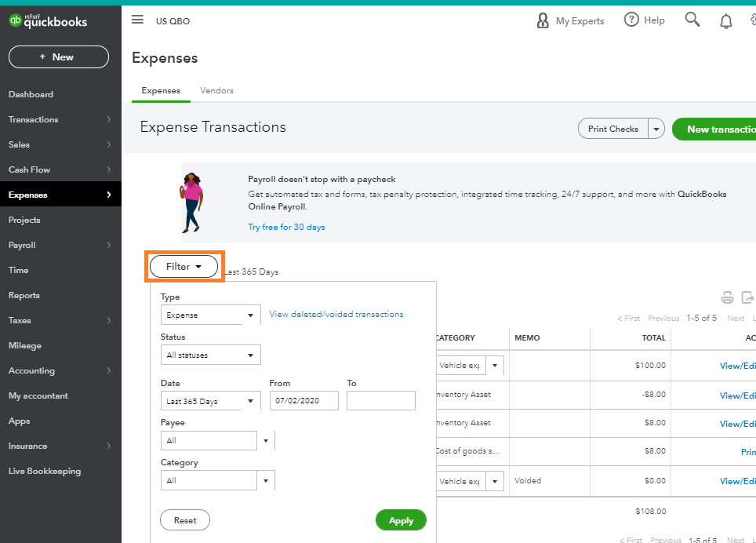Image resolution: width=756 pixels, height=543 pixels.
Task: Click the Print Checks button
Action: pyautogui.click(x=613, y=129)
